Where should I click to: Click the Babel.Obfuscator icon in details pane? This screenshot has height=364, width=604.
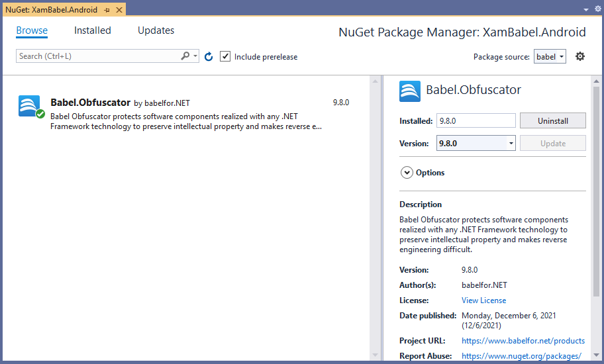410,91
